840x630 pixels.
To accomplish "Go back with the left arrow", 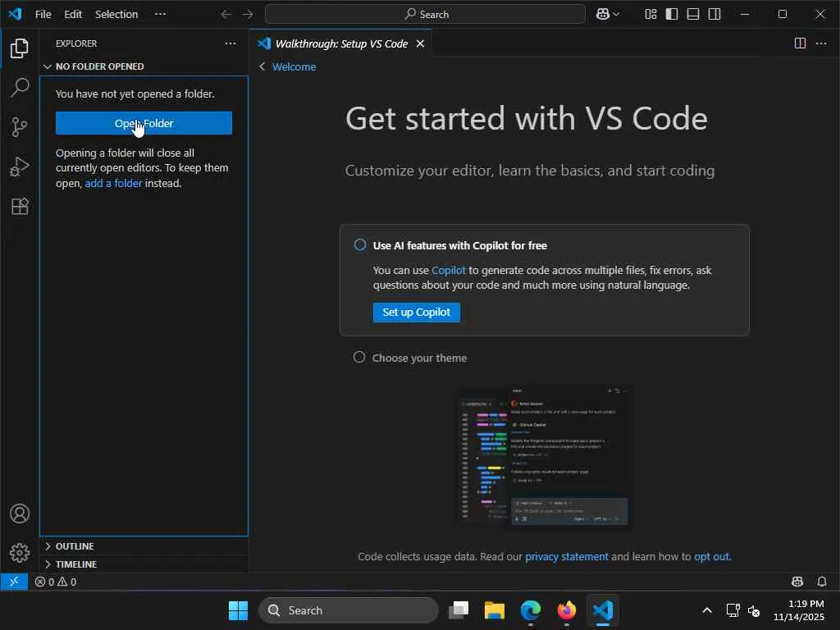I will point(226,14).
